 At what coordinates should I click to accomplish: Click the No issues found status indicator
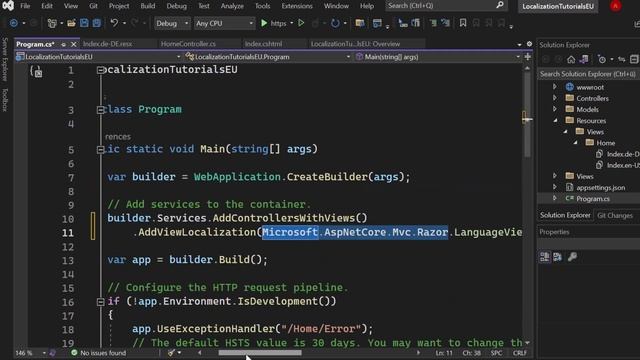click(x=98, y=353)
